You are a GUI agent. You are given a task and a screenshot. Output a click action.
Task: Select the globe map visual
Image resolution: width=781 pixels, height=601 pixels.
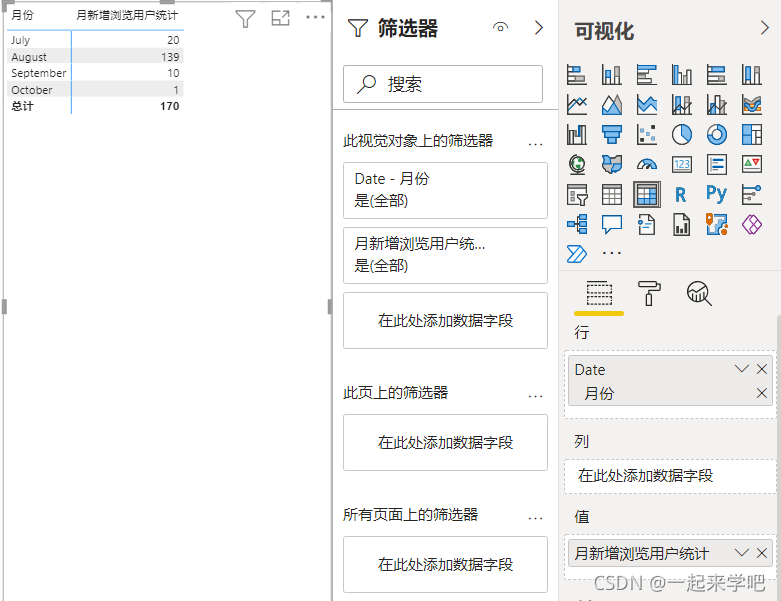click(x=577, y=164)
